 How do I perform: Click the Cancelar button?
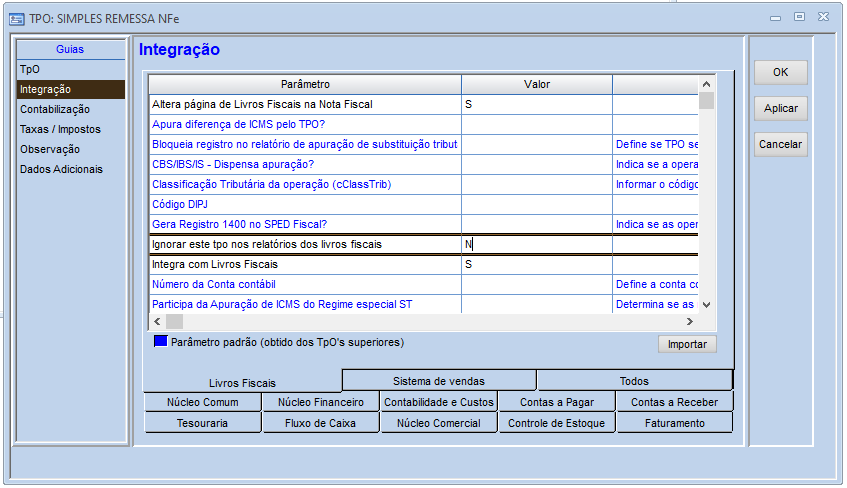click(781, 144)
